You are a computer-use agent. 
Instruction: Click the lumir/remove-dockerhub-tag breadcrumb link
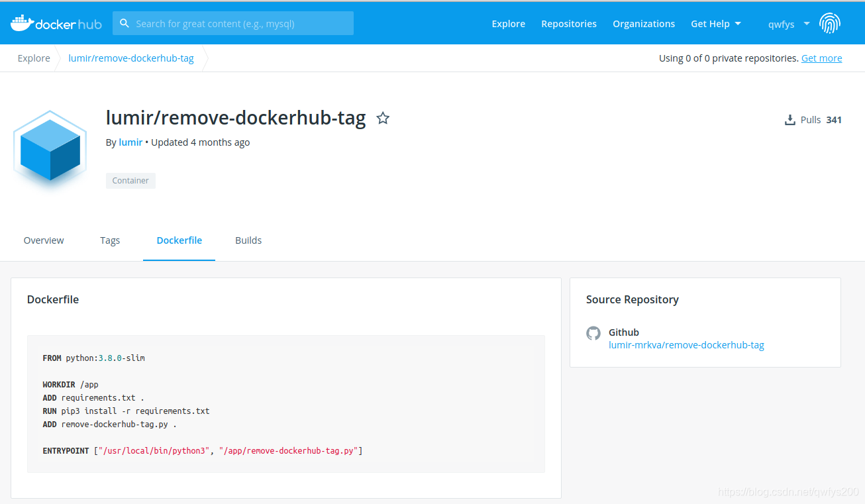(x=131, y=58)
